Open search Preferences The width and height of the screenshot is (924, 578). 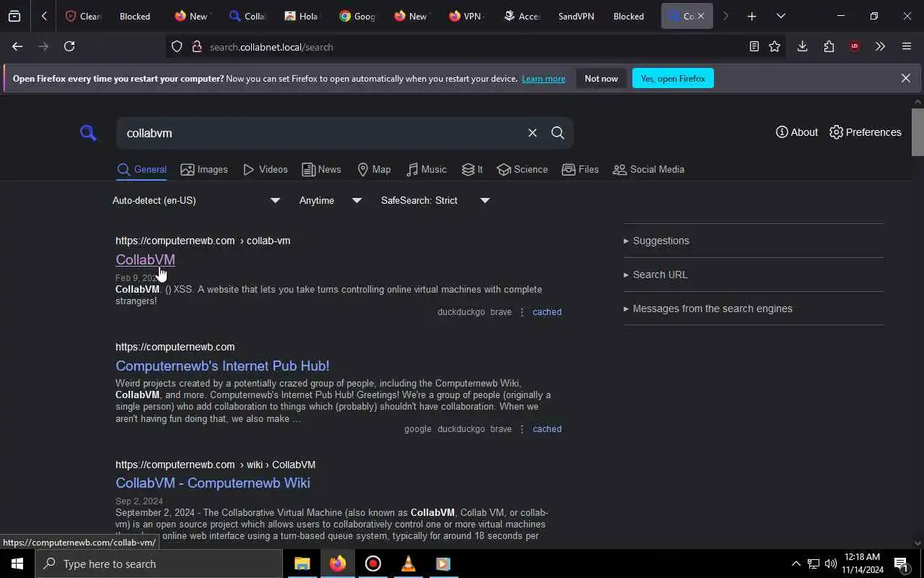866,132
